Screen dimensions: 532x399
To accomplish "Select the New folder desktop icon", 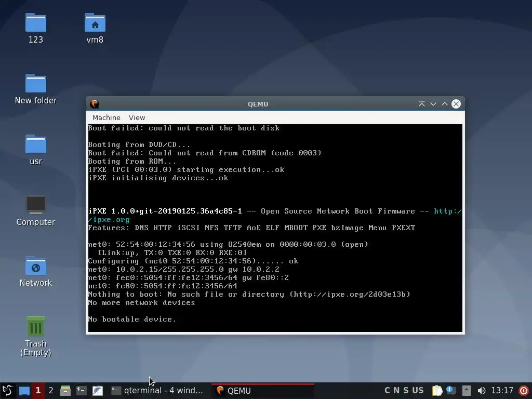I will [36, 89].
